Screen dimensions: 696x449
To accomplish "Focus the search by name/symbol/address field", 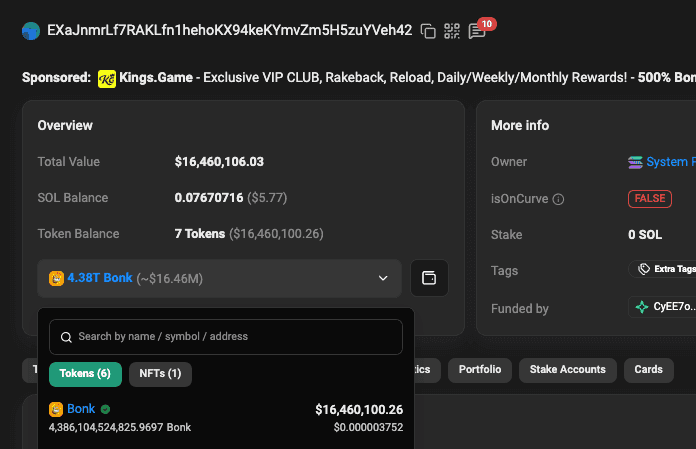I will [226, 337].
